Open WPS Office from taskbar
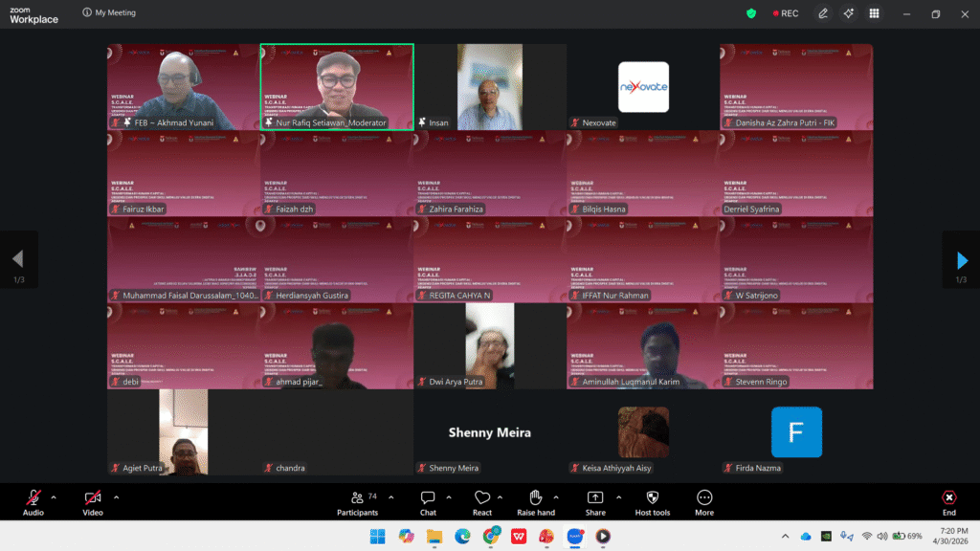 click(519, 536)
